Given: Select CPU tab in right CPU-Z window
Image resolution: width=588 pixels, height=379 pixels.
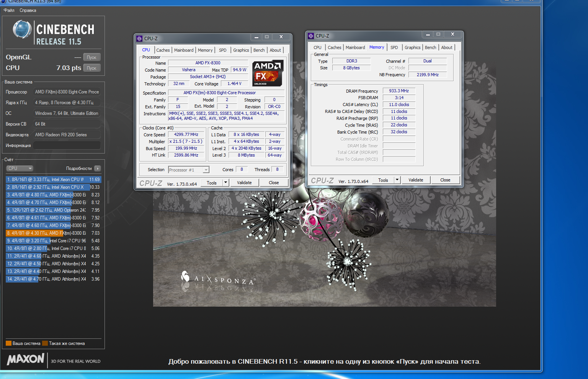Looking at the screenshot, I should pos(317,47).
